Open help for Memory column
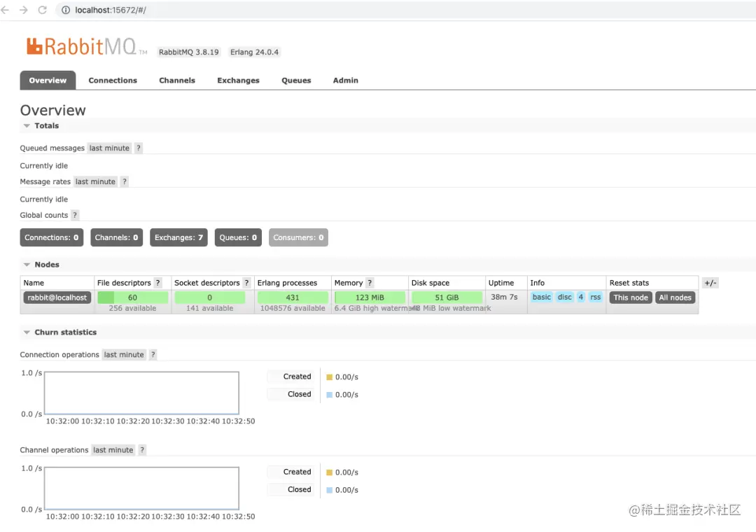This screenshot has height=532, width=756. [x=370, y=283]
